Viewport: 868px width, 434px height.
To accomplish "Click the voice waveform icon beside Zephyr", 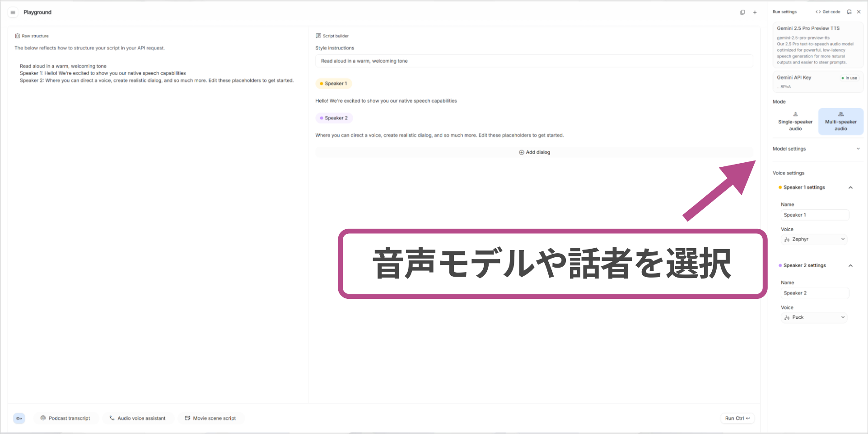I will click(787, 239).
